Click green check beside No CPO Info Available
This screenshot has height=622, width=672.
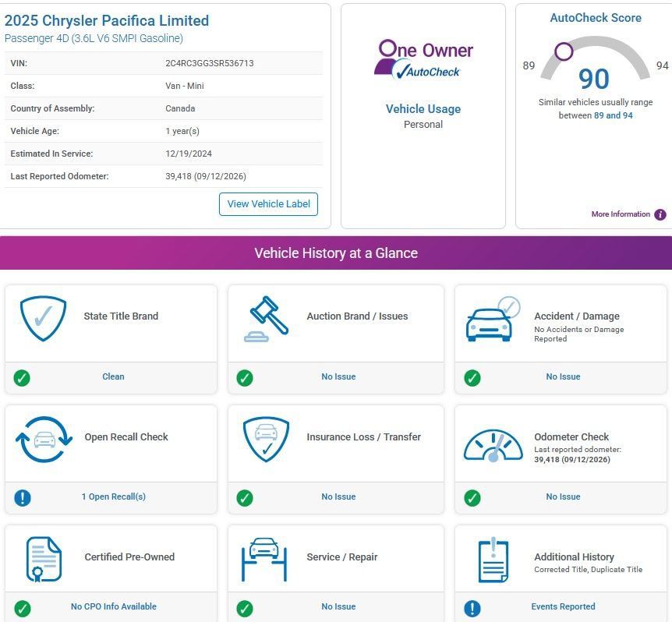coord(23,608)
